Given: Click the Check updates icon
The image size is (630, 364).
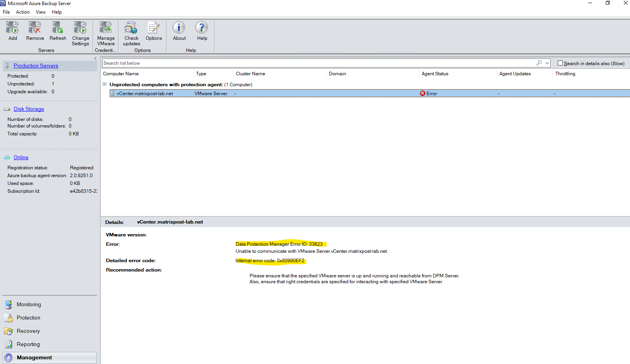Looking at the screenshot, I should [131, 28].
